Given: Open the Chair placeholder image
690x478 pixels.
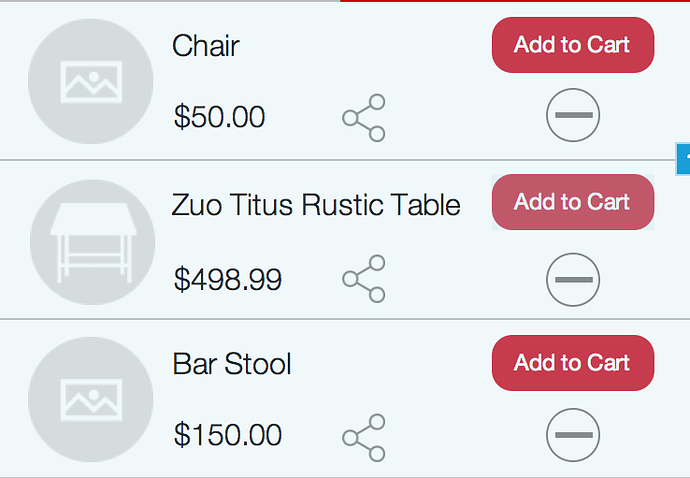Looking at the screenshot, I should 91,81.
